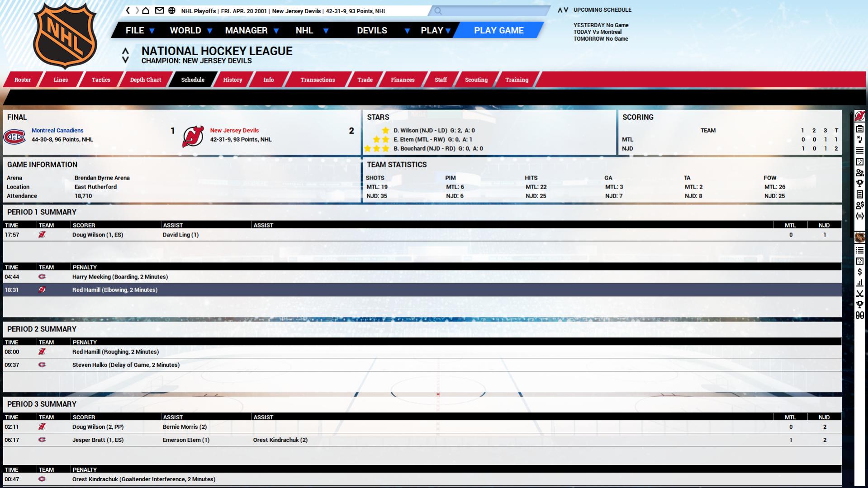Open the globe browser icon
The width and height of the screenshot is (868, 488).
click(172, 10)
